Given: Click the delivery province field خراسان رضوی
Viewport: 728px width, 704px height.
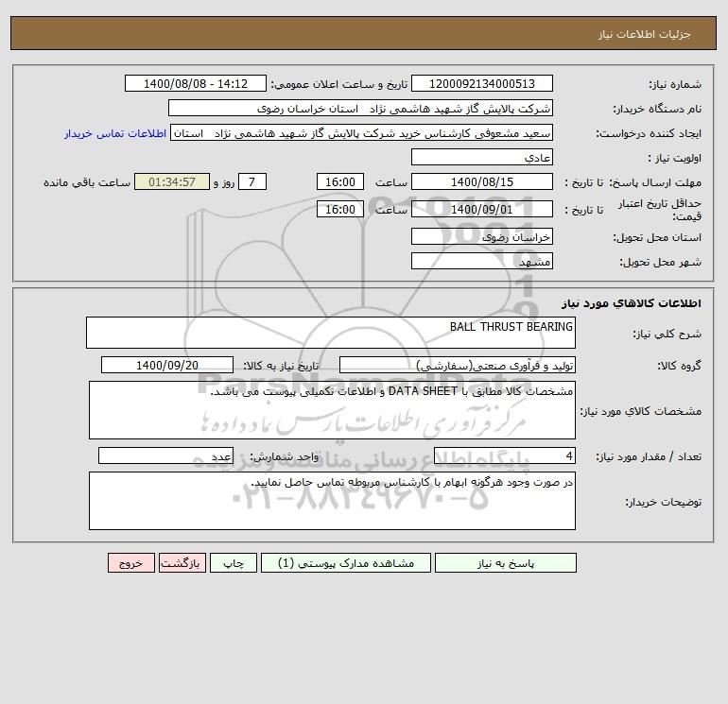Looking at the screenshot, I should [x=482, y=236].
